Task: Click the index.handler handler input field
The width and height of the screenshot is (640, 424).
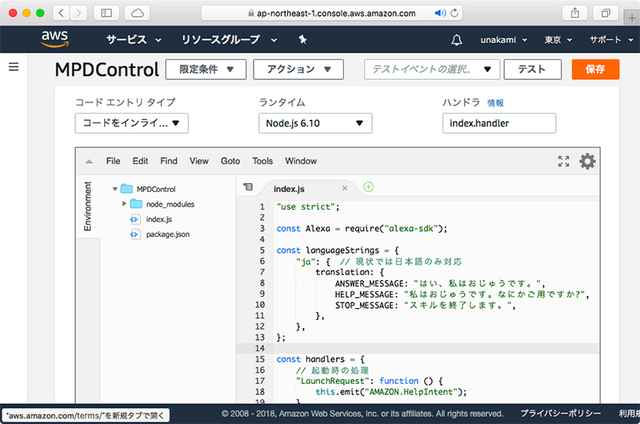Action: point(498,123)
